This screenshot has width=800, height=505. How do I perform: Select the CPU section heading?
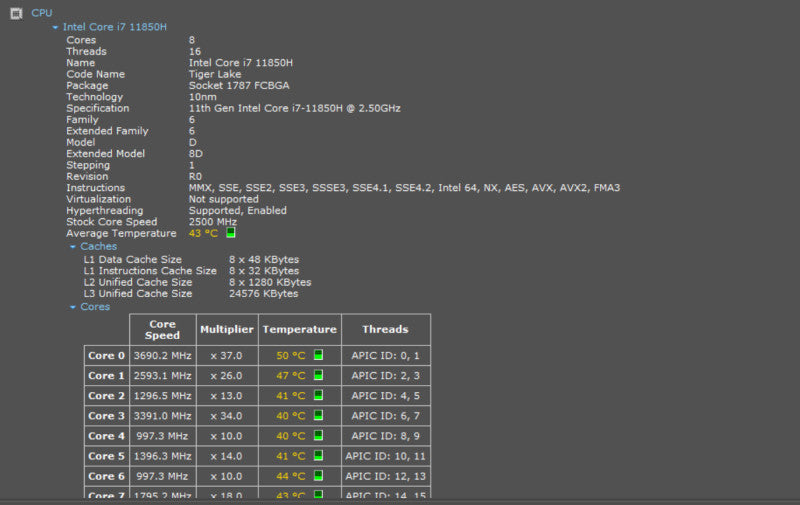[42, 13]
